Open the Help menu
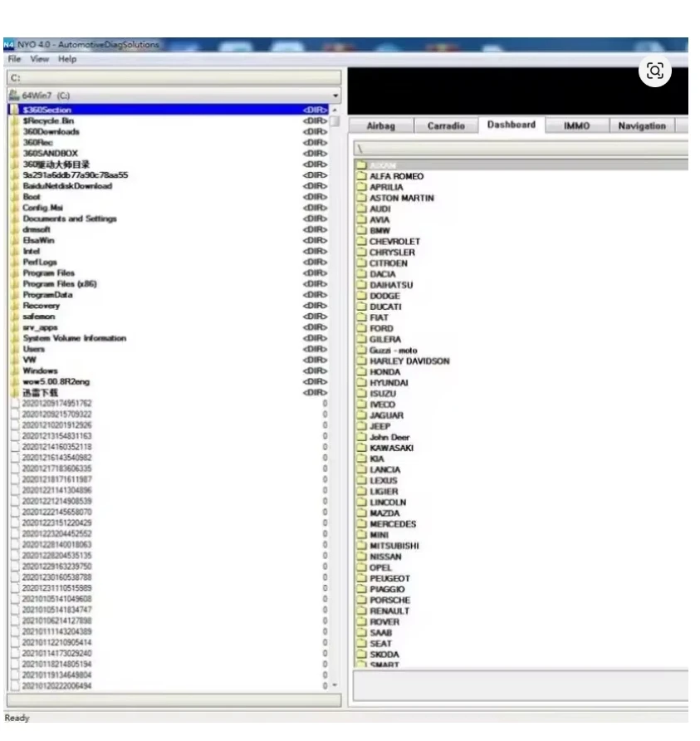The height and width of the screenshot is (741, 700). coord(67,59)
